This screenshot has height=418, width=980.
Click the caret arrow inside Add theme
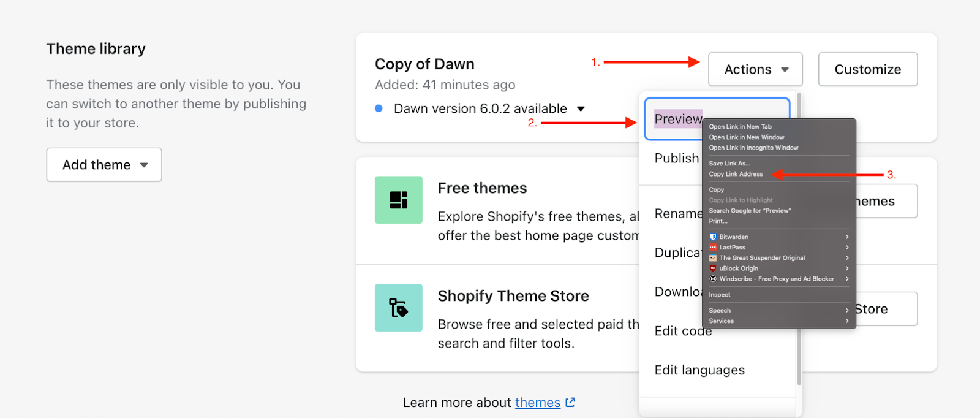click(144, 165)
